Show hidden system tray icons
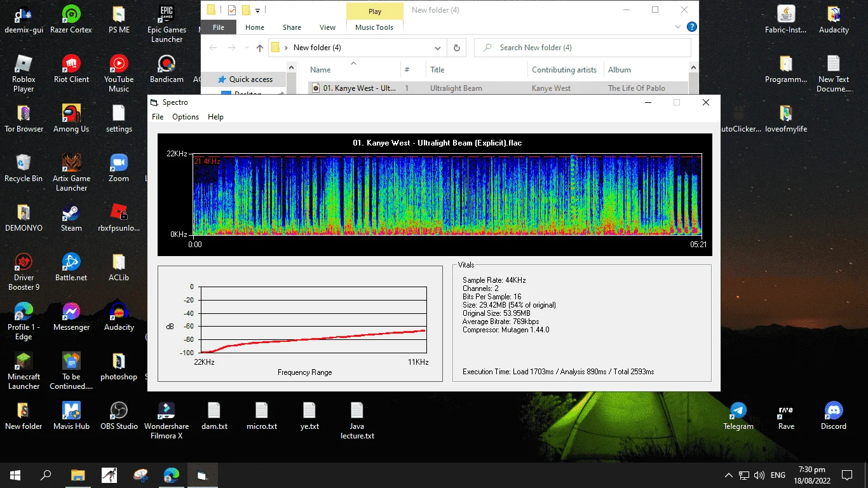Screen dimensions: 868x488 pyautogui.click(x=728, y=475)
